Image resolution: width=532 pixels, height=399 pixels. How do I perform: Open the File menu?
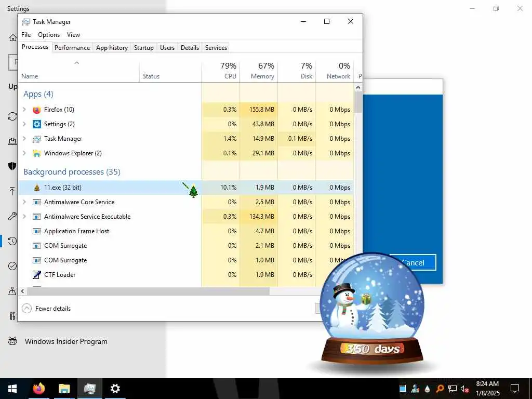coord(26,35)
